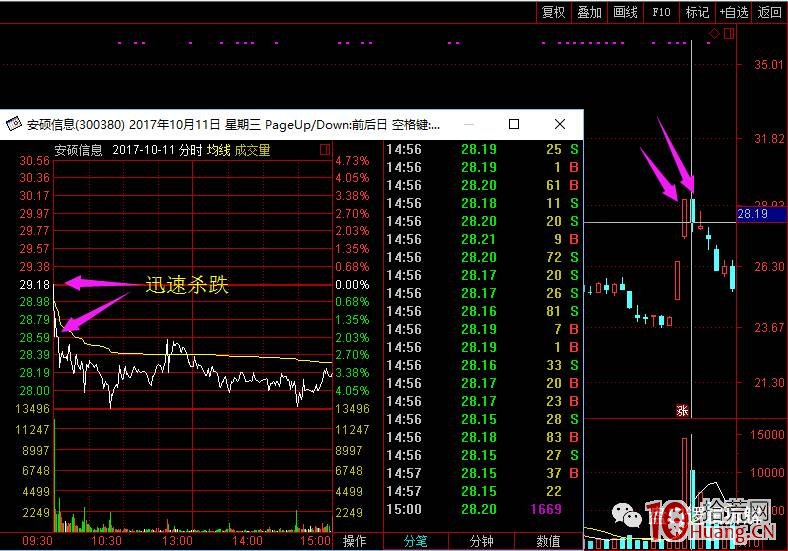The image size is (788, 551).
Task: Minimize the 安硕信息 intraday popup window
Action: [468, 124]
